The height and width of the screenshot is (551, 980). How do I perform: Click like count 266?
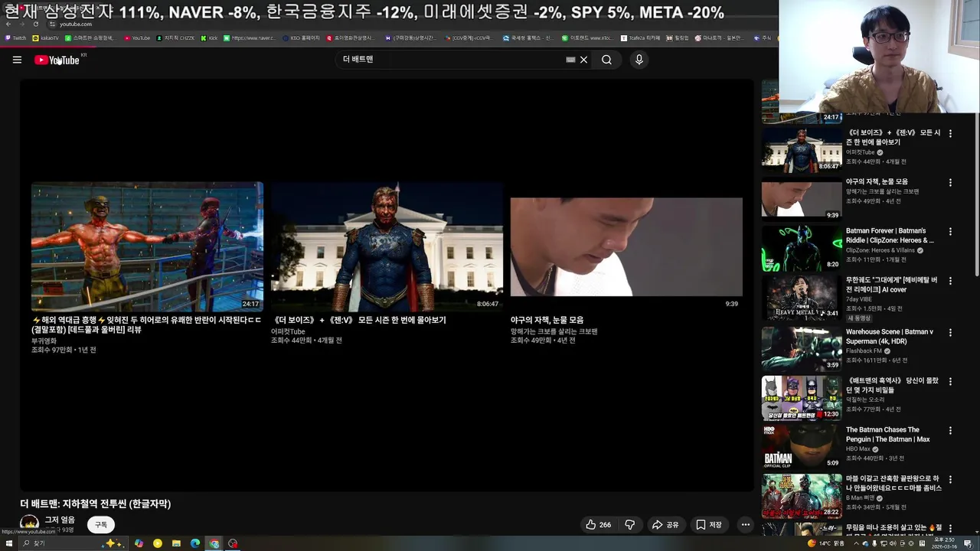(x=605, y=525)
